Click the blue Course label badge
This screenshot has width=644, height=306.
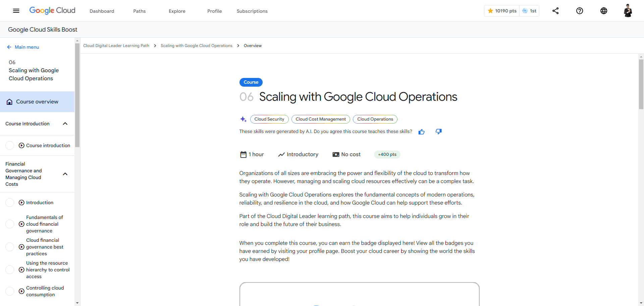(x=251, y=82)
